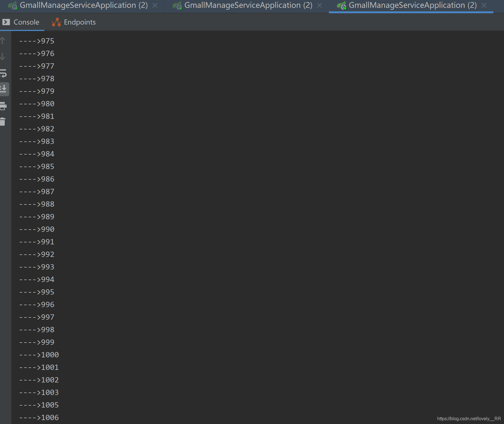The width and height of the screenshot is (504, 424).
Task: Click console line ---->999
Action: (37, 342)
